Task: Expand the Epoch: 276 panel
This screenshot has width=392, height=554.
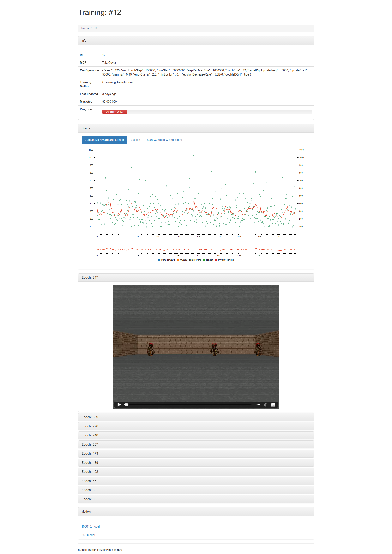Action: pos(196,426)
